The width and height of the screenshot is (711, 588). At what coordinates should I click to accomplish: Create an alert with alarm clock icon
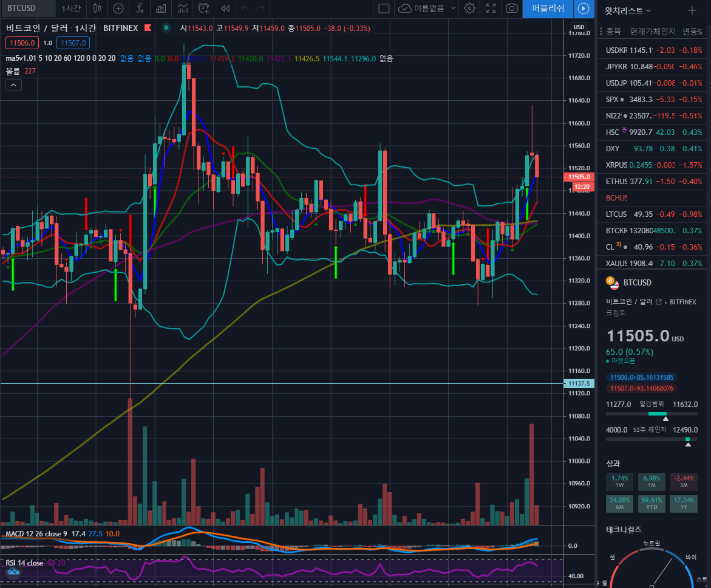pos(204,8)
